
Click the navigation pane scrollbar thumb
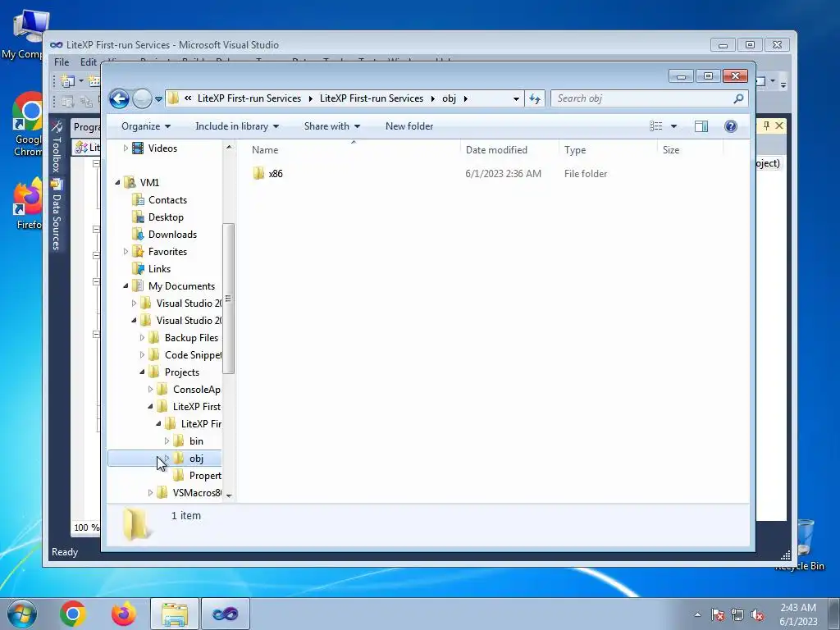229,299
